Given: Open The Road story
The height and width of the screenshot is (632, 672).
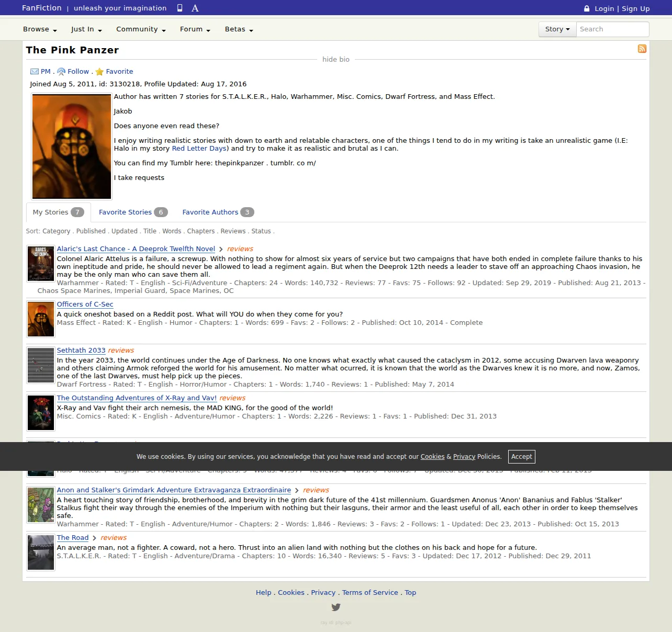Looking at the screenshot, I should 73,538.
